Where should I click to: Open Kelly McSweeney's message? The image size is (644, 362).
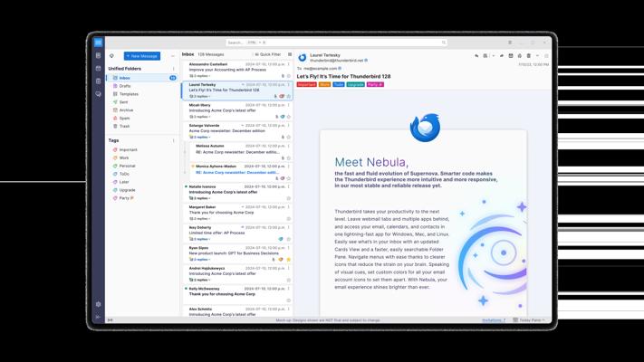[x=237, y=294]
